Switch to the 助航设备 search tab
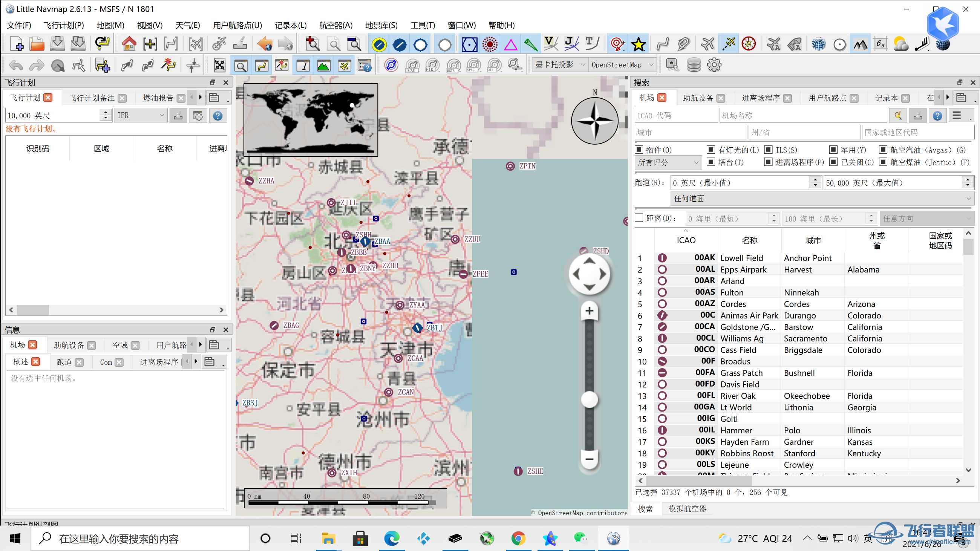The width and height of the screenshot is (980, 551). tap(698, 98)
